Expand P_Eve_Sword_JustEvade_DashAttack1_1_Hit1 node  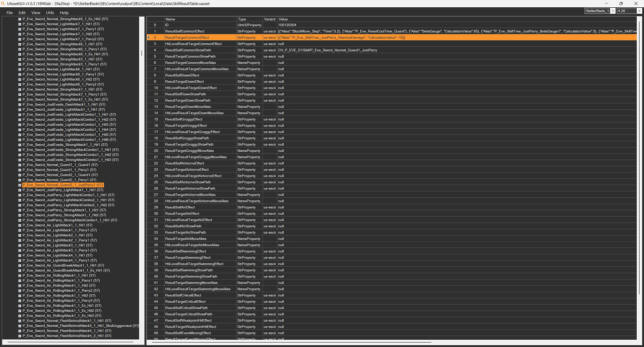click(x=20, y=105)
